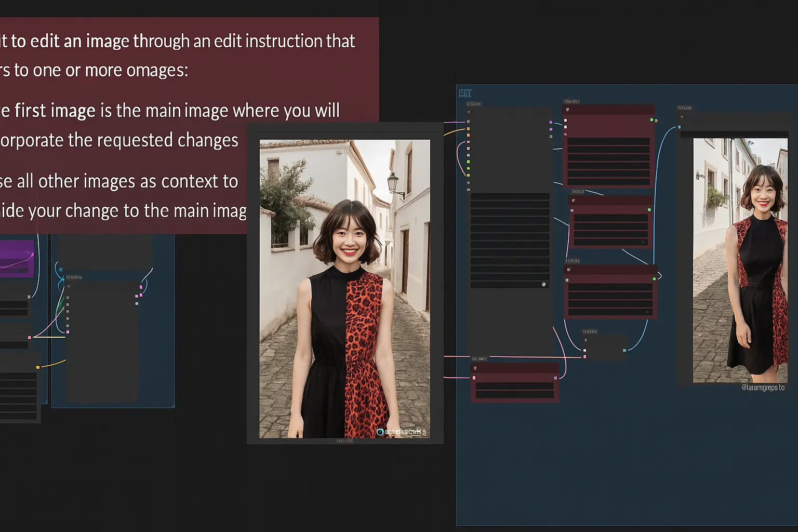Click the note text "to one or more omages:"
The height and width of the screenshot is (532, 798).
coord(101,70)
